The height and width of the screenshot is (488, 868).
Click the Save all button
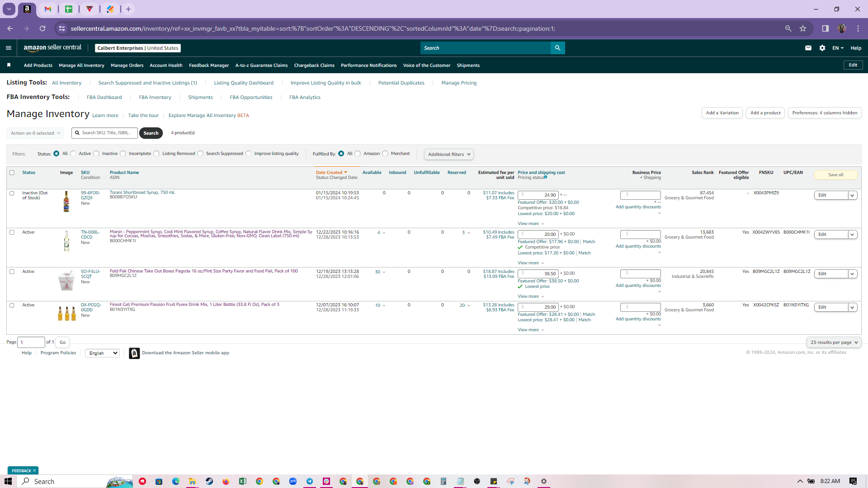coord(835,175)
